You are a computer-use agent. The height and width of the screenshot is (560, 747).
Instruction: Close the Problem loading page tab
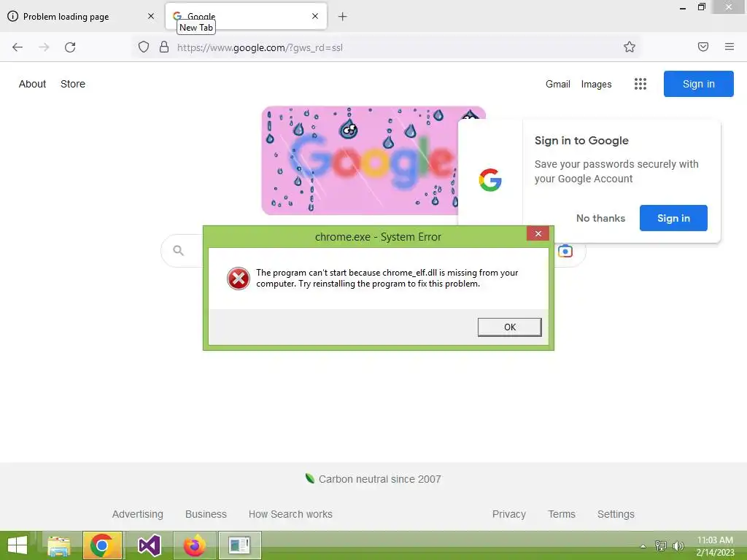(151, 16)
